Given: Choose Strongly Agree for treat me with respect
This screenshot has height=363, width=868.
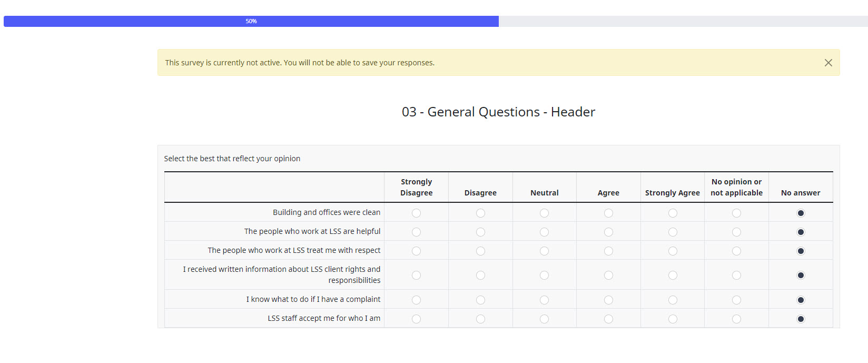Looking at the screenshot, I should [673, 251].
